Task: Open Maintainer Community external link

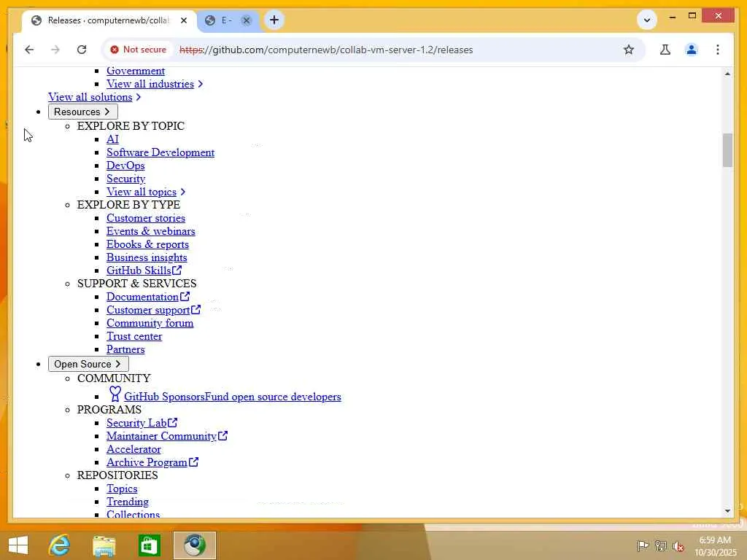Action: click(x=167, y=436)
